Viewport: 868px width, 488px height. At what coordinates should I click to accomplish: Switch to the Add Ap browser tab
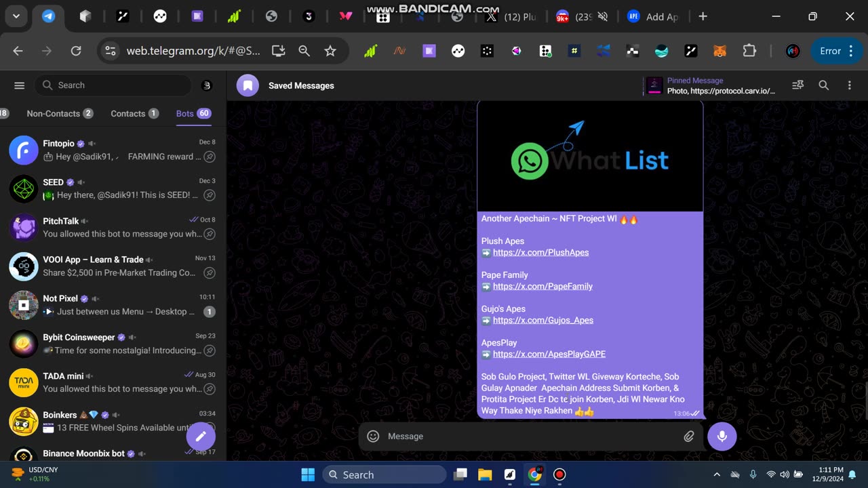pyautogui.click(x=652, y=16)
